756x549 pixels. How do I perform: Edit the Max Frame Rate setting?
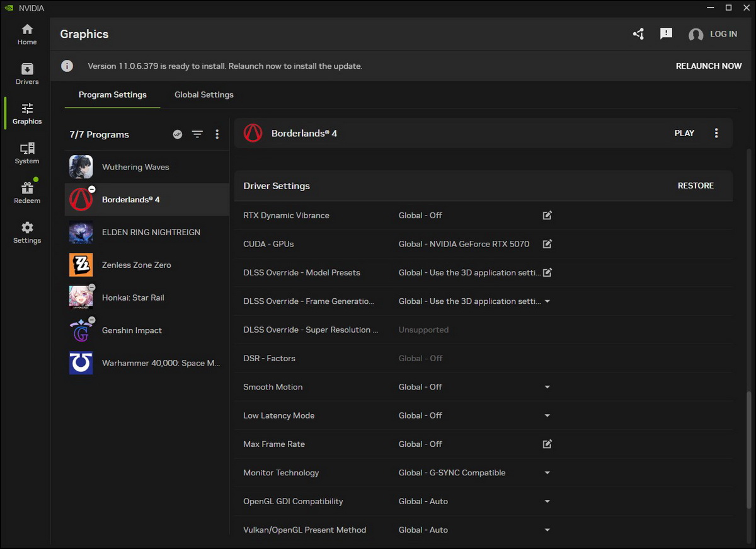pos(547,444)
